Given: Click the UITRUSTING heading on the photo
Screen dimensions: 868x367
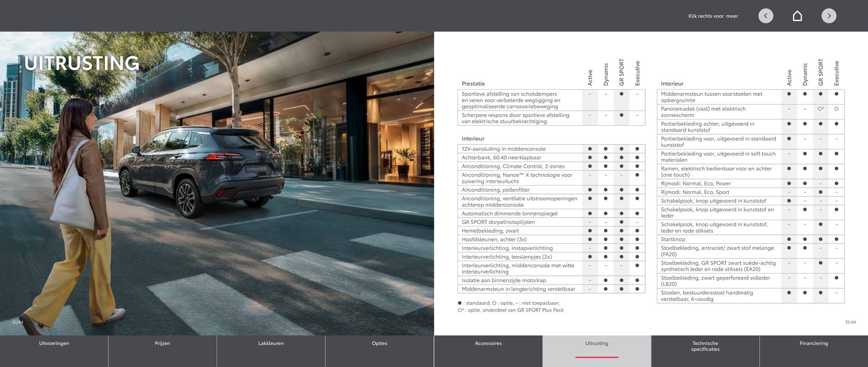Looking at the screenshot, I should click(x=82, y=63).
